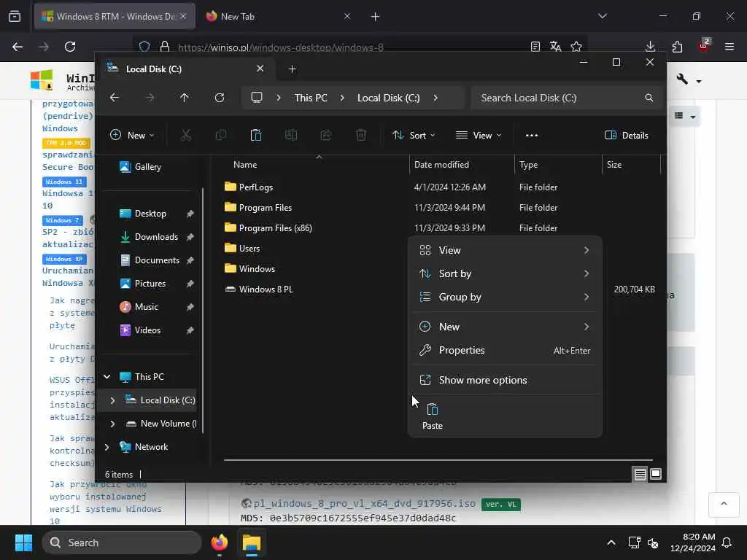Click the PC monitor icon in address bar
The image size is (747, 560).
point(257,98)
